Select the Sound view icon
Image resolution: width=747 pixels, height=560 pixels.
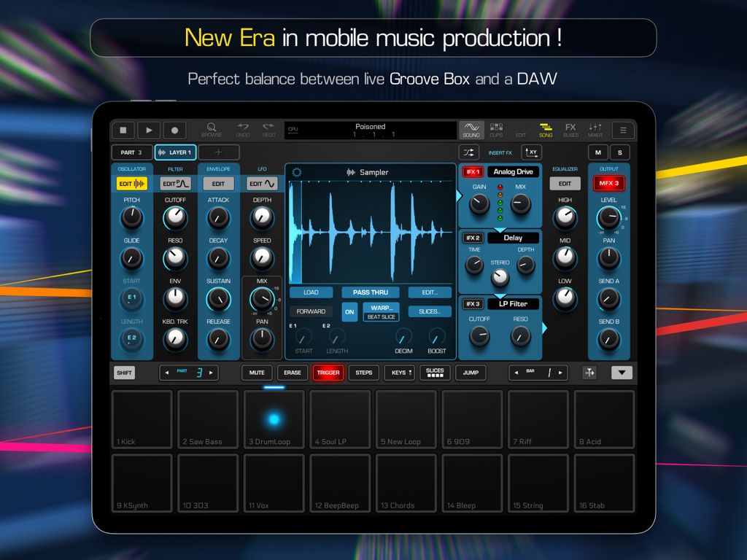[471, 130]
